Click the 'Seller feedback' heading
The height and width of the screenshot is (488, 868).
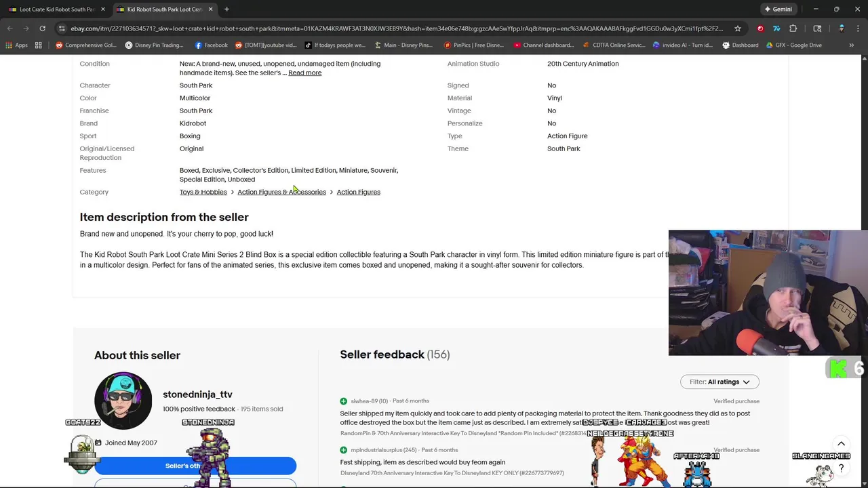click(382, 354)
